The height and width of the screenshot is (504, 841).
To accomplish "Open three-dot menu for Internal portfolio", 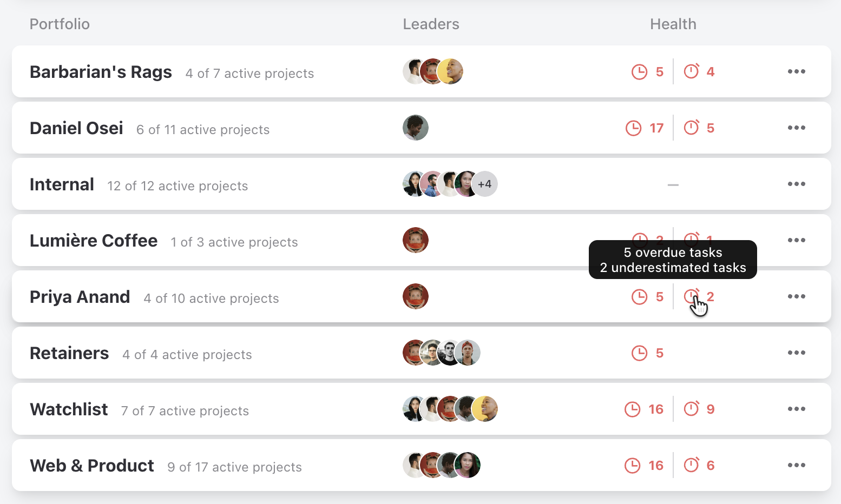I will [796, 184].
